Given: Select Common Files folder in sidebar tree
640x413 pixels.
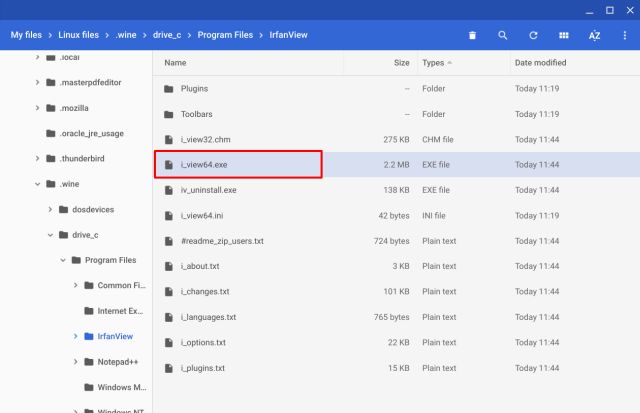Looking at the screenshot, I should pos(120,286).
